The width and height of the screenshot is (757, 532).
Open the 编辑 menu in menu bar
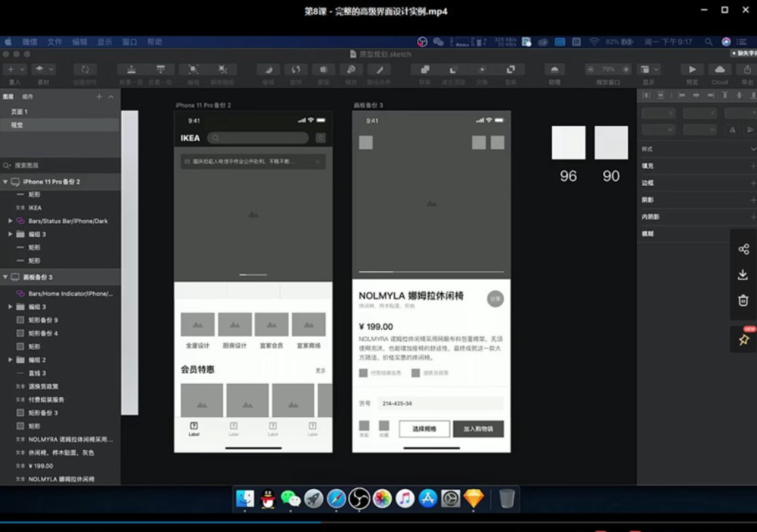pos(79,42)
